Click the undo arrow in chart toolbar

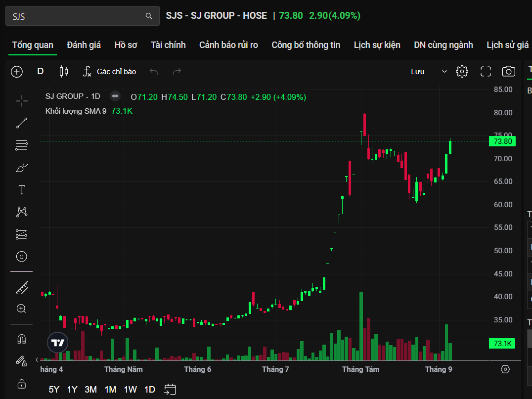pyautogui.click(x=154, y=72)
